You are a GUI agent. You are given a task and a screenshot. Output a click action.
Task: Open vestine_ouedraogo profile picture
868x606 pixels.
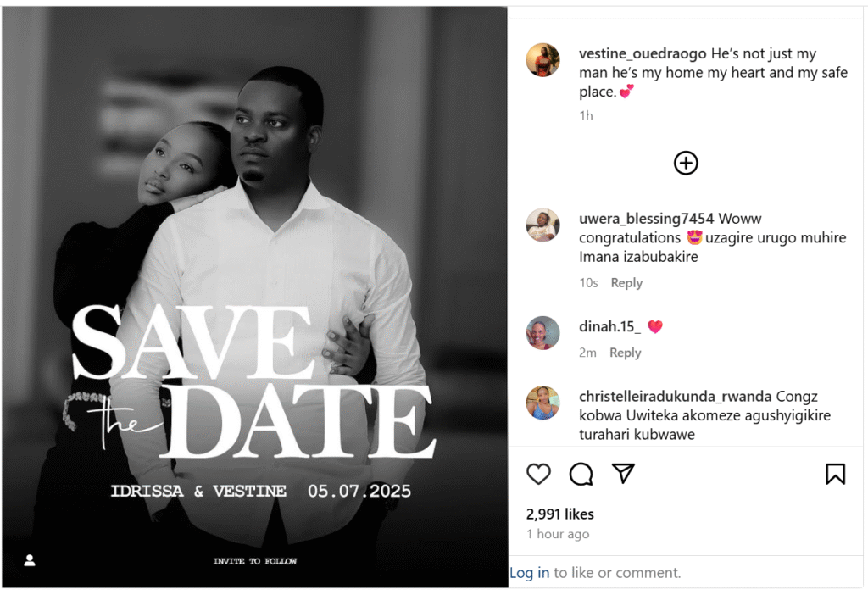click(542, 60)
